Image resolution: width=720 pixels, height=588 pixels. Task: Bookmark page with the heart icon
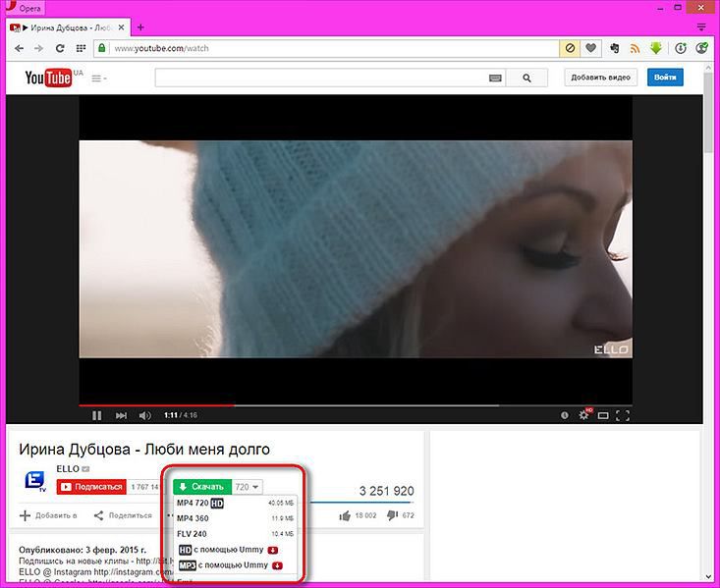590,48
